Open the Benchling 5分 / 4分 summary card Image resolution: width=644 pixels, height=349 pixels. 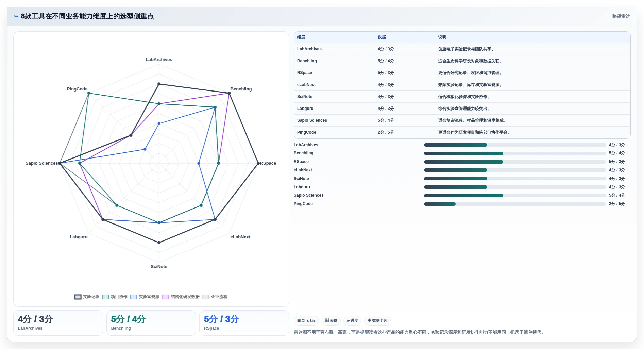tap(151, 323)
